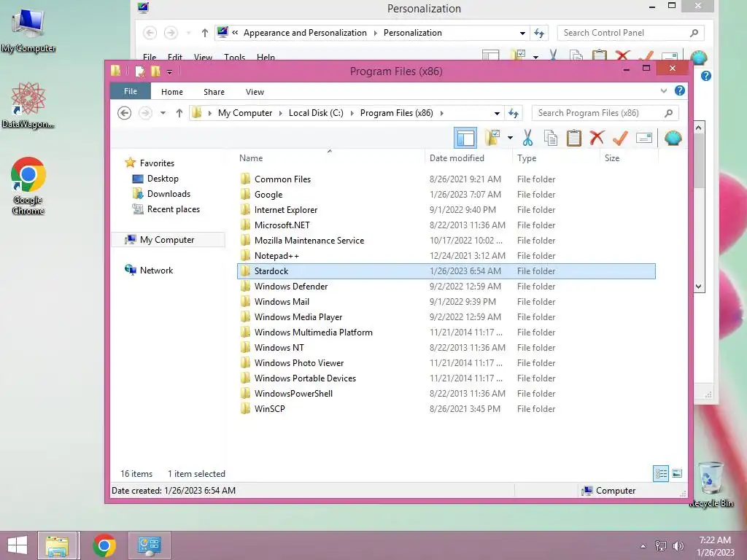Image resolution: width=747 pixels, height=560 pixels.
Task: Expand the ribbon with the chevron
Action: click(x=664, y=90)
